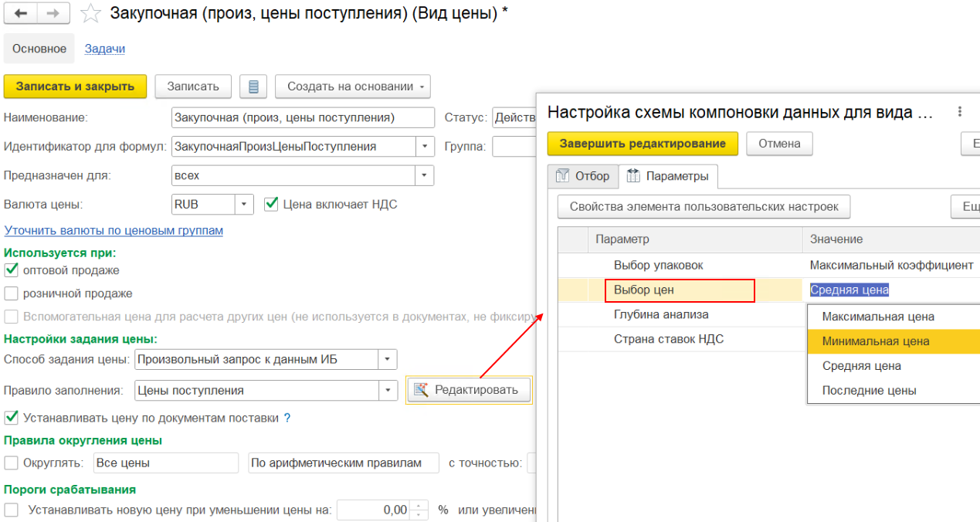Toggle the 'Цена включает НДС' checkbox
This screenshot has height=522, width=980.
[x=270, y=204]
